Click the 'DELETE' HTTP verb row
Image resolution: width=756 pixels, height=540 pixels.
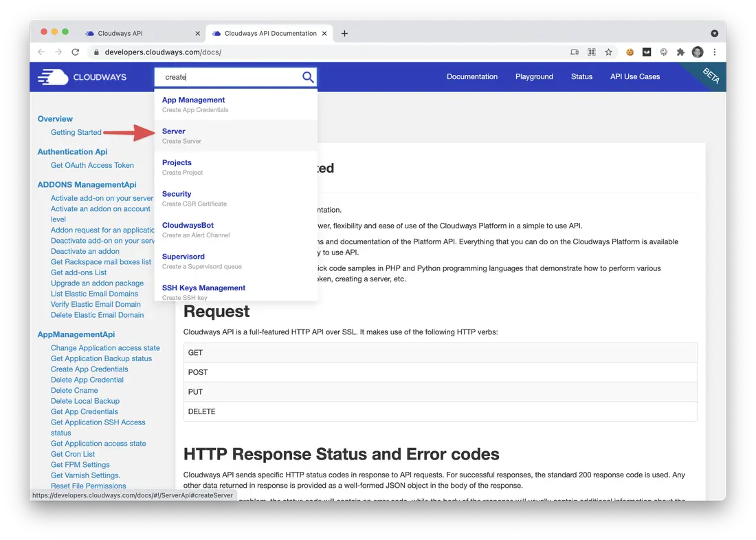[x=440, y=411]
